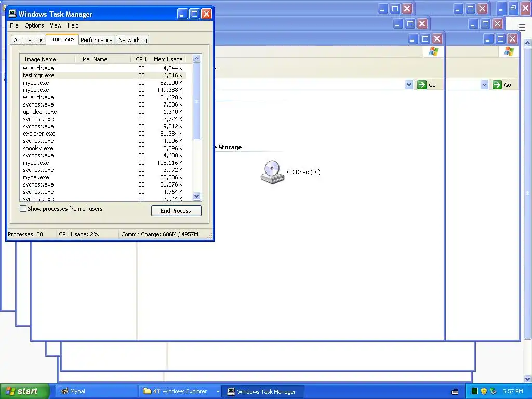Open the File menu in Task Manager

click(x=14, y=25)
